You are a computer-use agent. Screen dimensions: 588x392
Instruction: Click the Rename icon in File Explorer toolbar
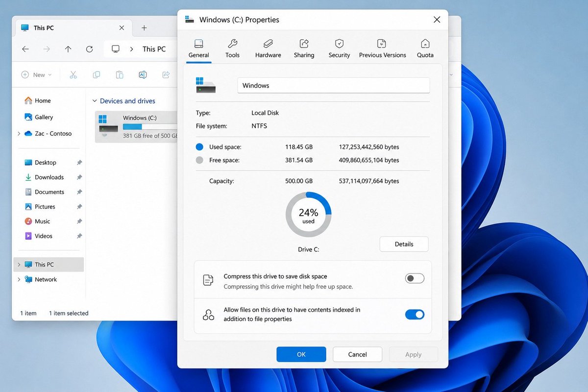pos(143,74)
